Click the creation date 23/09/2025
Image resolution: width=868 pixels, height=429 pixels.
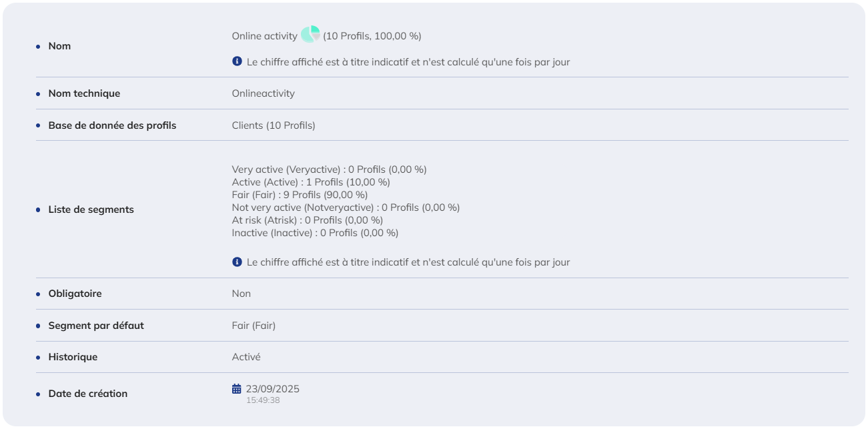(x=273, y=389)
